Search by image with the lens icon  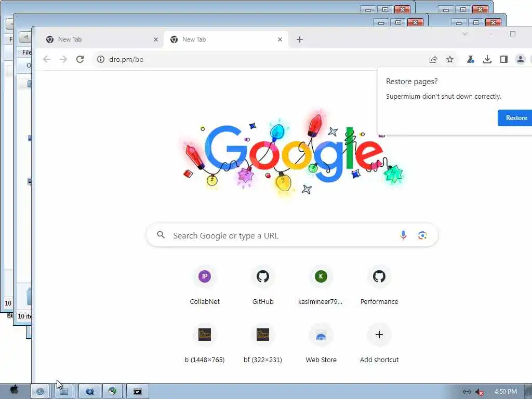pos(422,235)
